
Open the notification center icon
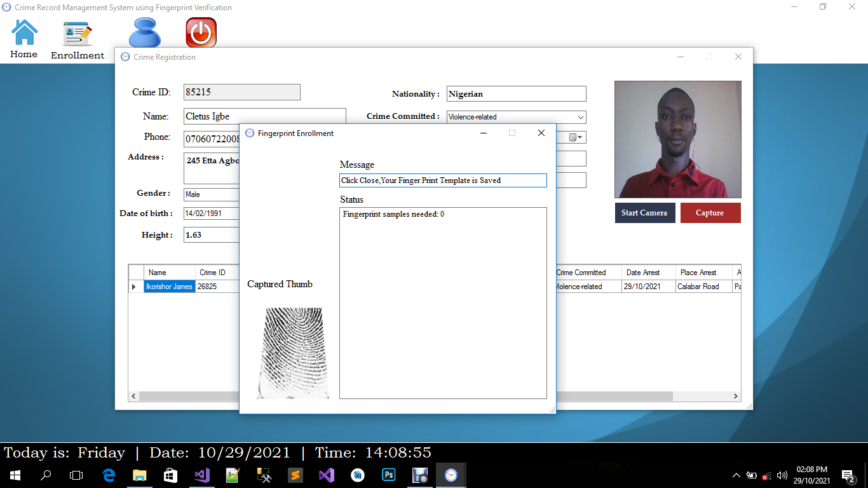tap(848, 475)
